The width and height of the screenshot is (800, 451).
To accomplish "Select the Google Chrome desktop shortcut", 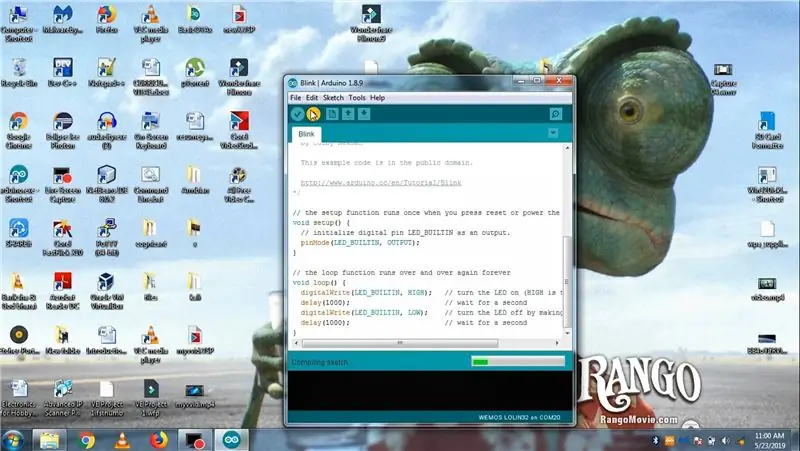I will pos(18,131).
